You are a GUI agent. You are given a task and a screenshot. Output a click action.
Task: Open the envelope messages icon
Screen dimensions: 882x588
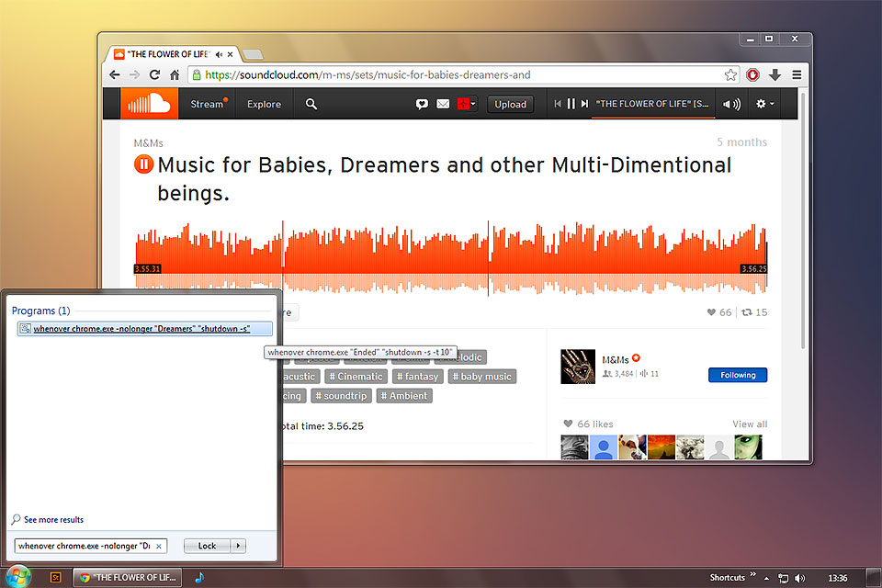coord(443,104)
